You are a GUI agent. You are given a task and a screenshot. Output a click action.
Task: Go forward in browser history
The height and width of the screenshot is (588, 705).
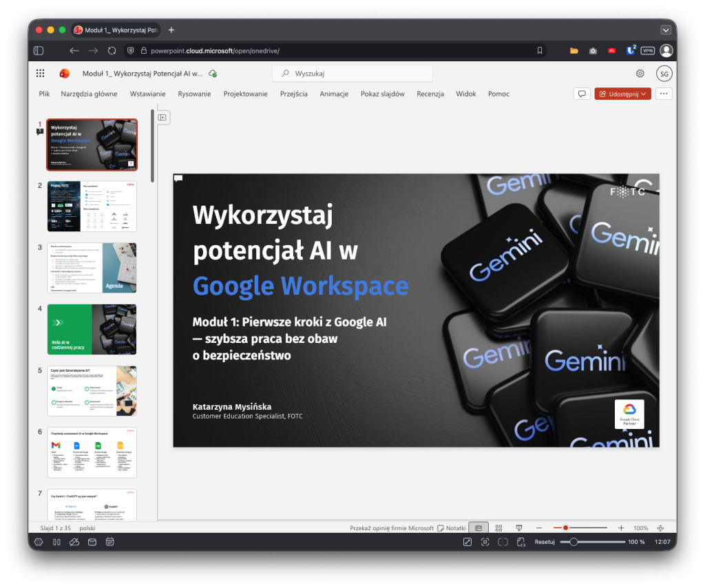tap(93, 51)
